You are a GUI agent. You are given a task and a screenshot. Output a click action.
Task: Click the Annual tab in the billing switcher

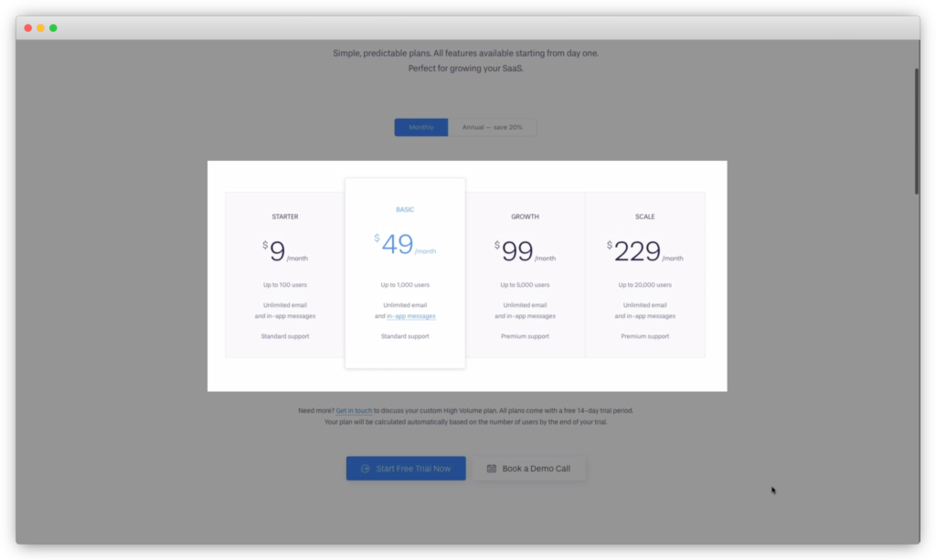click(x=495, y=127)
